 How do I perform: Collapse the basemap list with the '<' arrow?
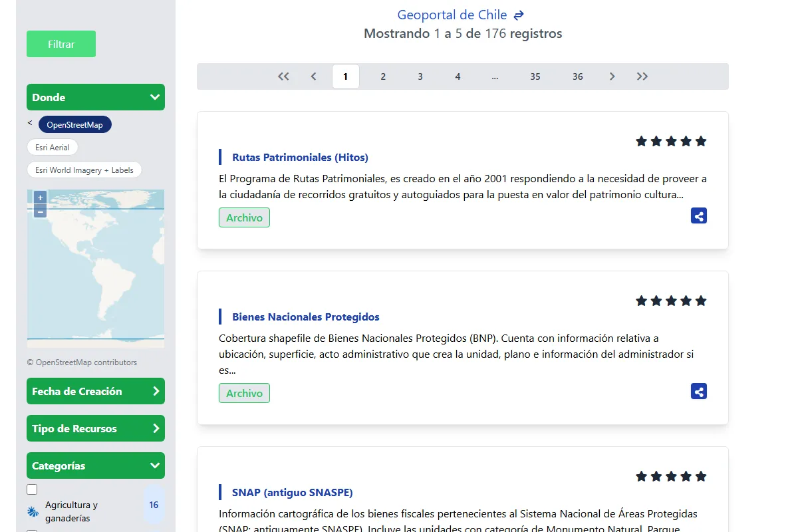[x=30, y=123]
